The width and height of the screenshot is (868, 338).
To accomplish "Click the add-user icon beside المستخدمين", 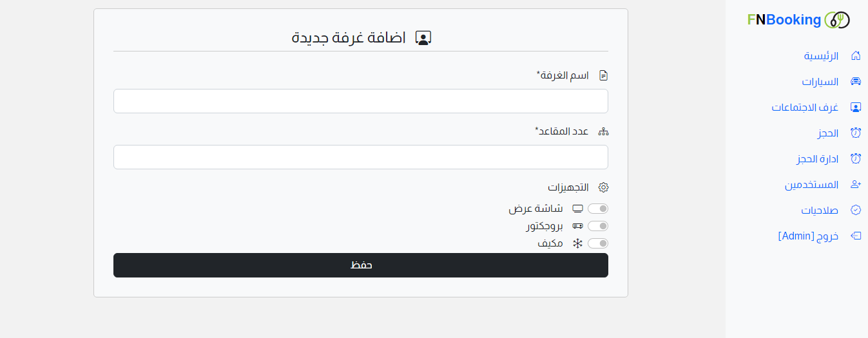I will [x=856, y=185].
